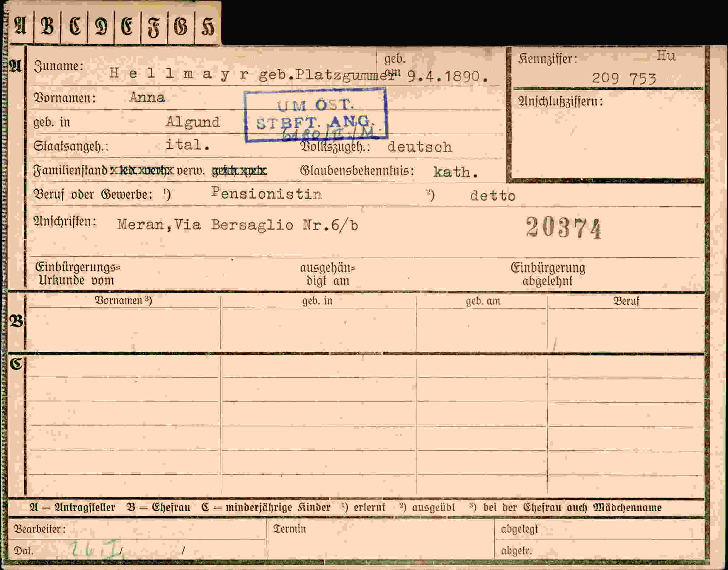
Task: Click the address "Meran,Via Bersaglio Nr.6/b"
Action: (237, 225)
